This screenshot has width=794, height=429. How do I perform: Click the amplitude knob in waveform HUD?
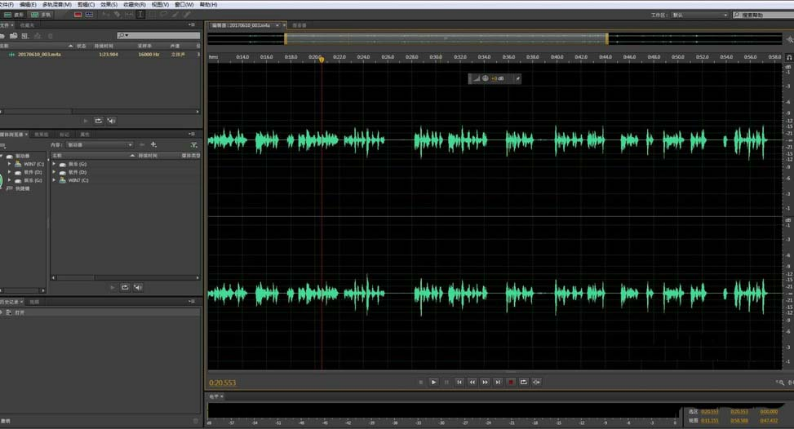click(x=485, y=79)
